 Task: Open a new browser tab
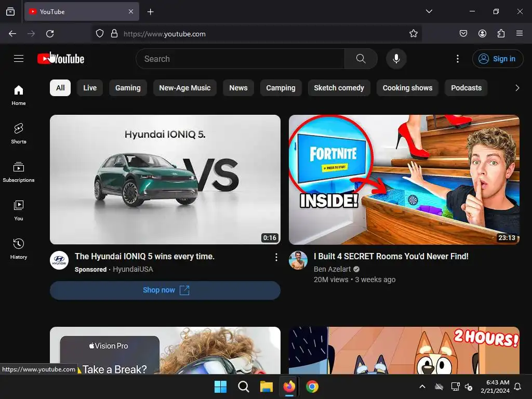(150, 12)
